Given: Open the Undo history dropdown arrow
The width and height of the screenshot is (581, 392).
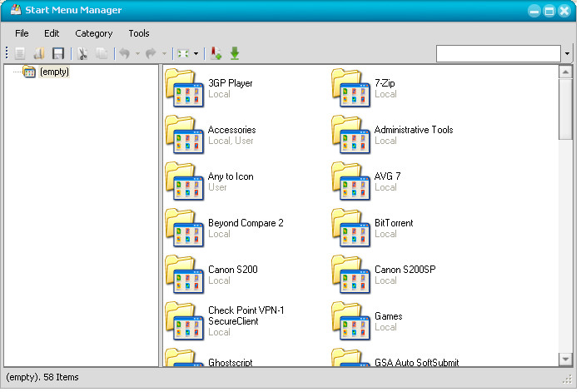Looking at the screenshot, I should point(137,54).
